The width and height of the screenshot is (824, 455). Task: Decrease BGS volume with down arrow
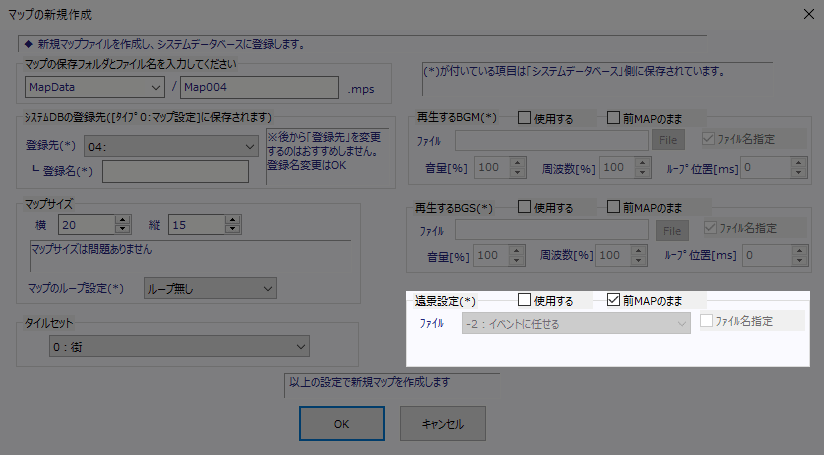point(517,261)
